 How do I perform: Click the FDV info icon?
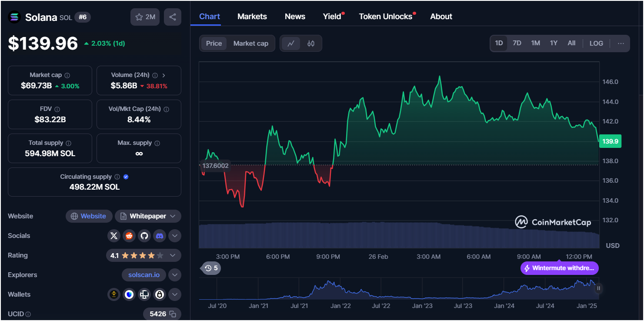click(57, 109)
